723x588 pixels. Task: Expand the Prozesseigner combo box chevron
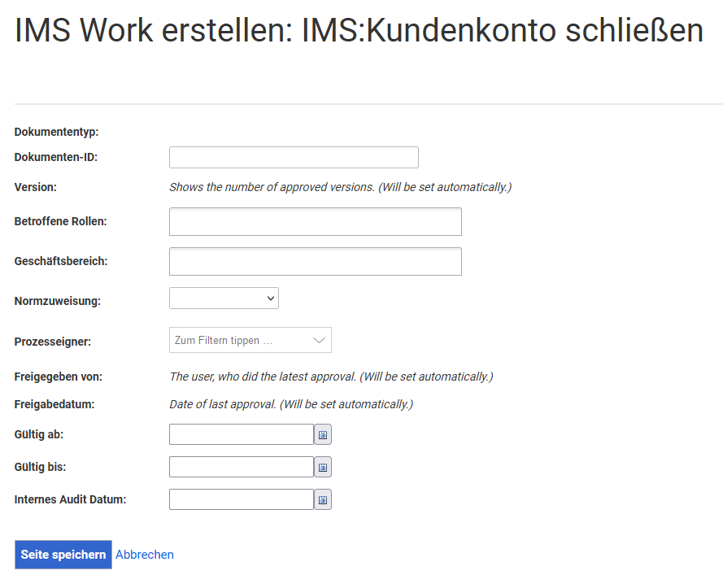tap(319, 341)
